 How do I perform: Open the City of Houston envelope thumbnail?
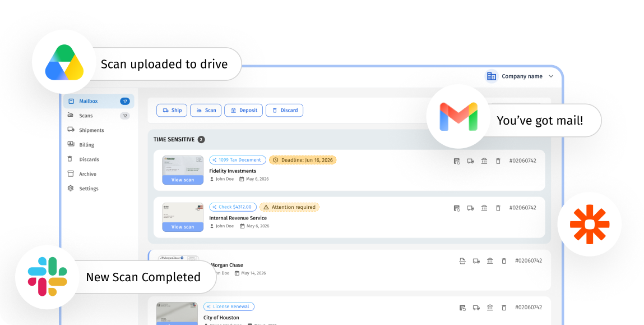click(x=177, y=313)
